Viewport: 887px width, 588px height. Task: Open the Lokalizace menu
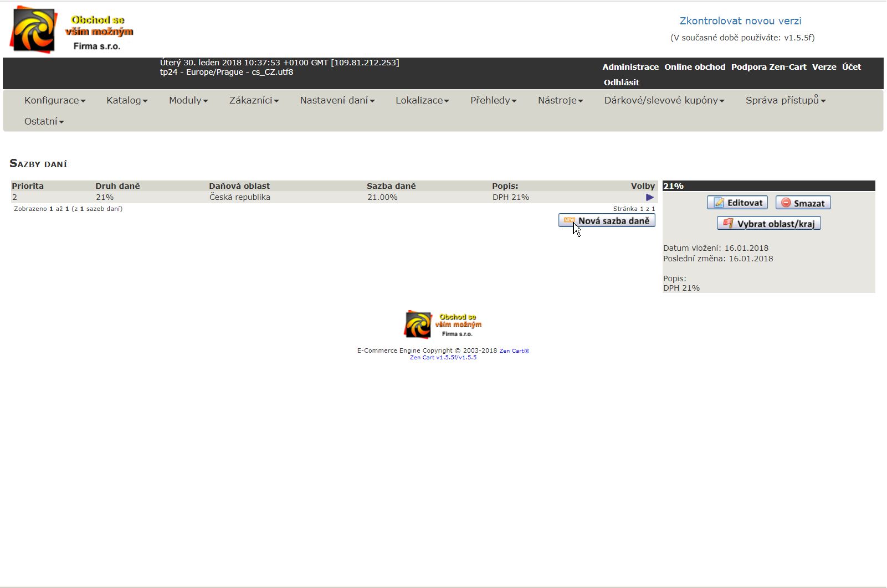[x=422, y=101]
